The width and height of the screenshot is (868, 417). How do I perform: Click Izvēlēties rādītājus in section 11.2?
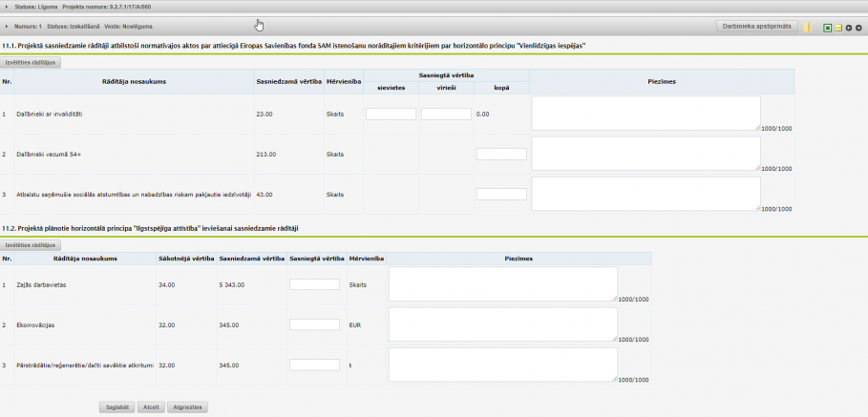point(32,245)
